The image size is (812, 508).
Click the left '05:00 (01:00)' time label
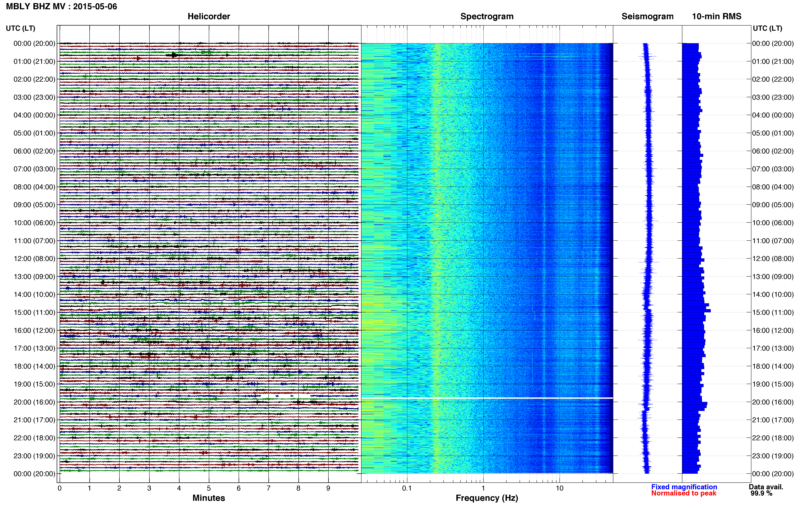pos(34,133)
